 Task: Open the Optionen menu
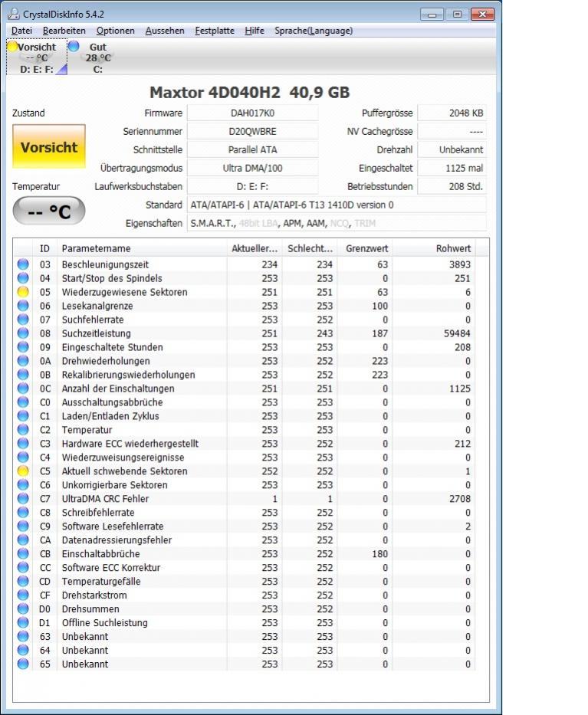116,31
